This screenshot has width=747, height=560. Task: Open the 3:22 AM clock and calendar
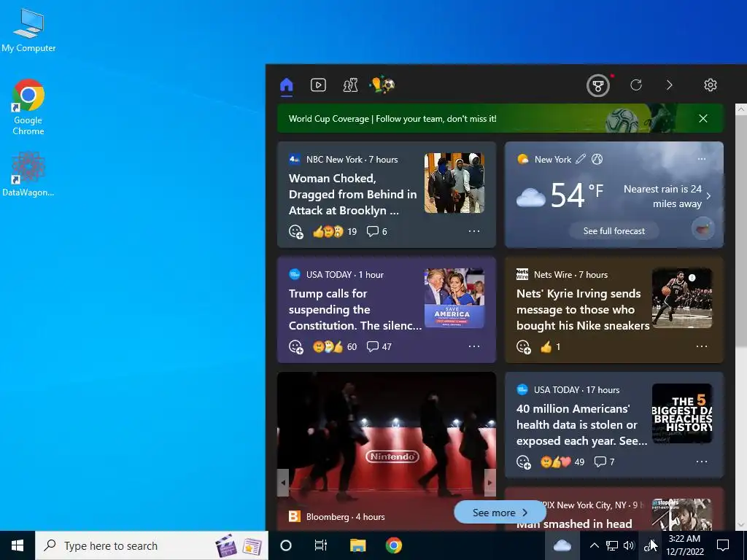pos(684,545)
